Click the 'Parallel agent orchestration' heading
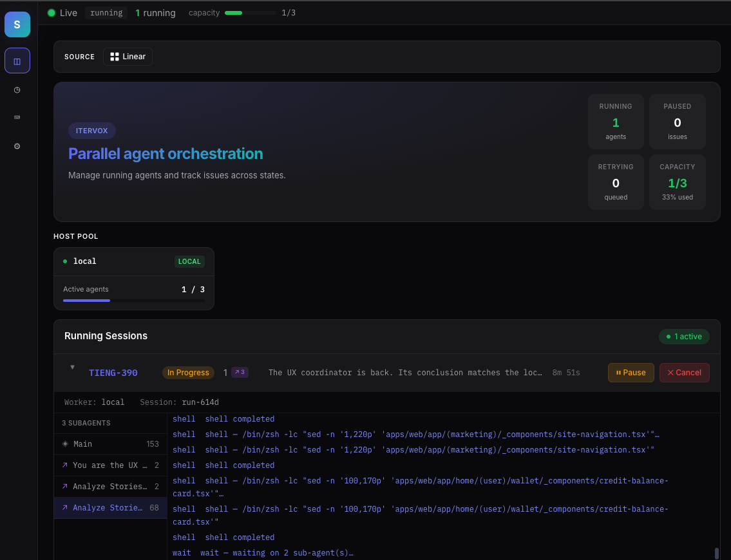 [x=166, y=154]
